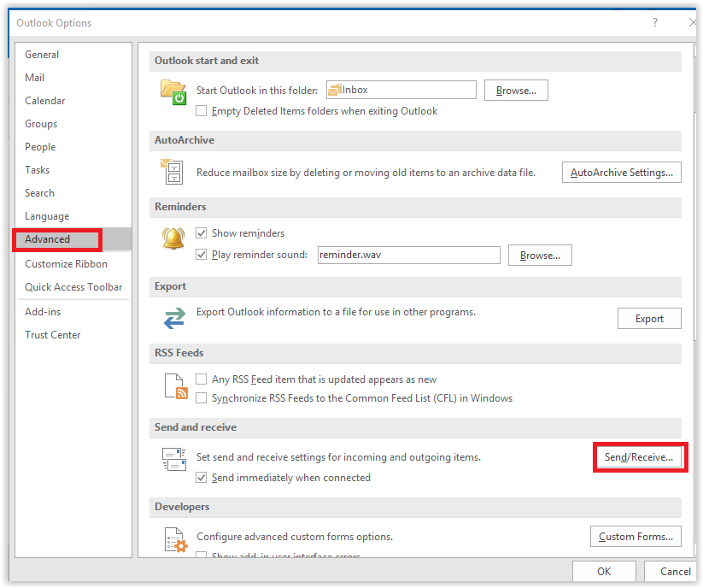The height and width of the screenshot is (588, 703).
Task: Click the Outlook start folder icon
Action: [173, 92]
